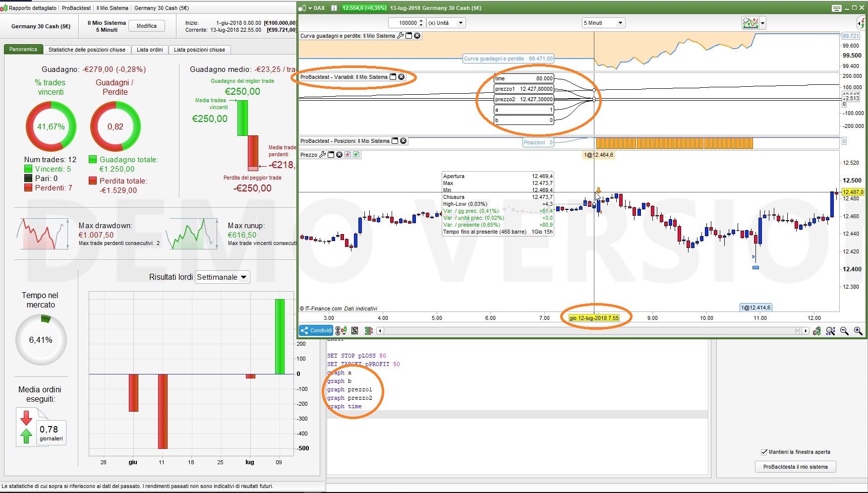This screenshot has width=868, height=493.
Task: Close the ProBacktest Variabili panel
Action: pos(402,77)
